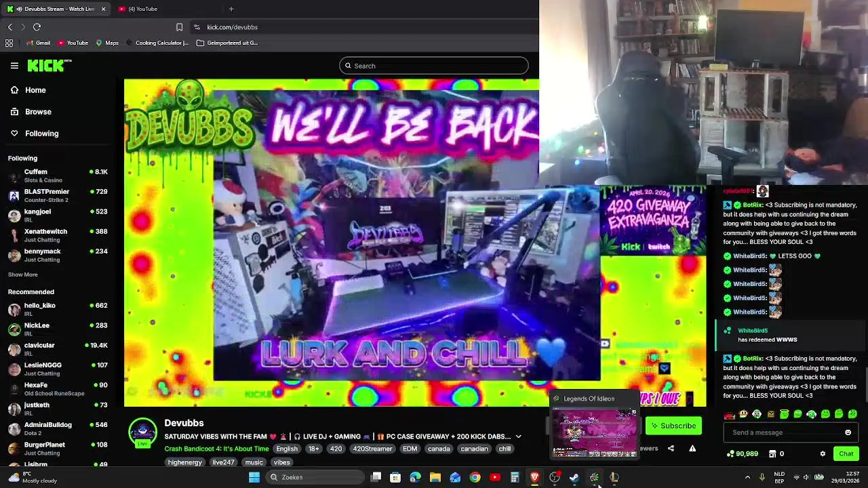Open recommended channel BurgerPlanet

(58, 449)
